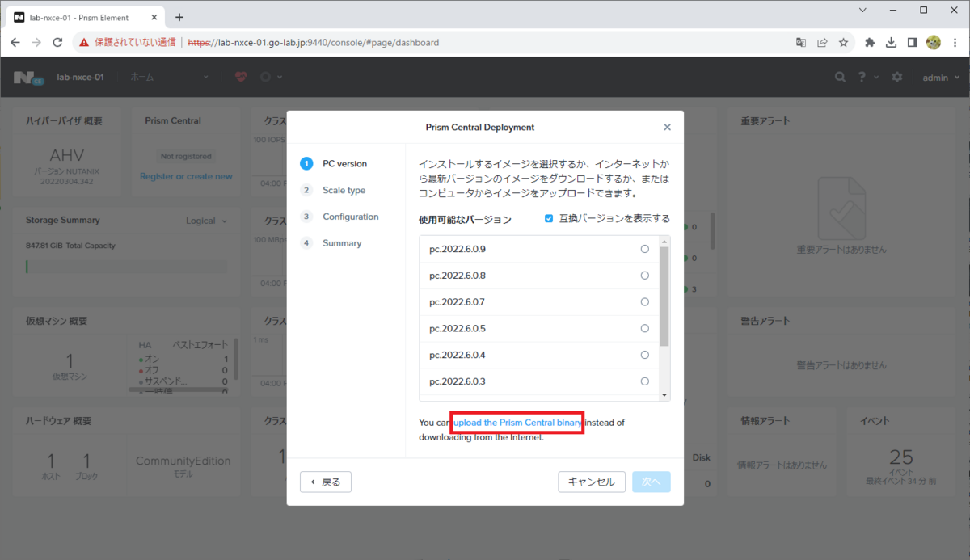Click the AHV hypervisor text
Screen dimensions: 970x560
67,155
